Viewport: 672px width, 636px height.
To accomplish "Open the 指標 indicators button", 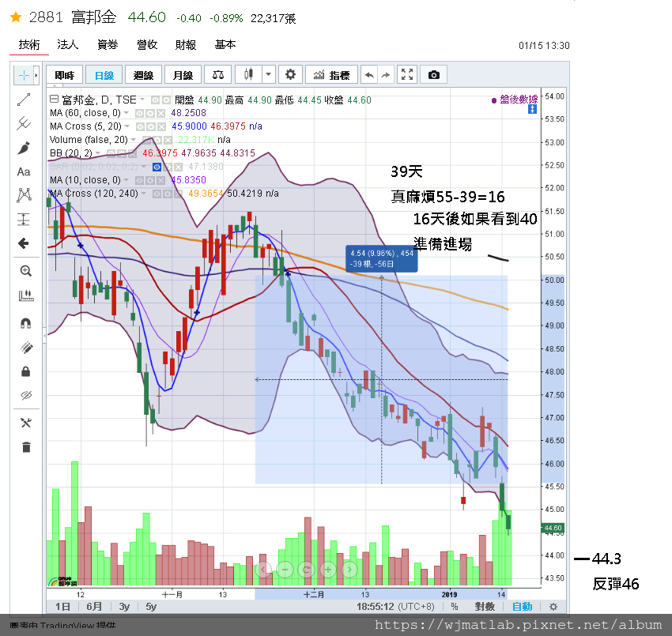I will (331, 75).
